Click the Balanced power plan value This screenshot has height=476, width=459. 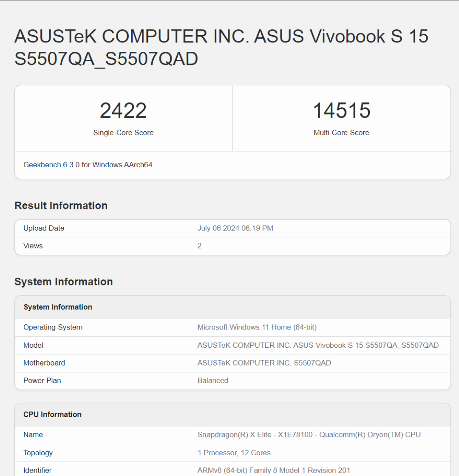click(212, 380)
